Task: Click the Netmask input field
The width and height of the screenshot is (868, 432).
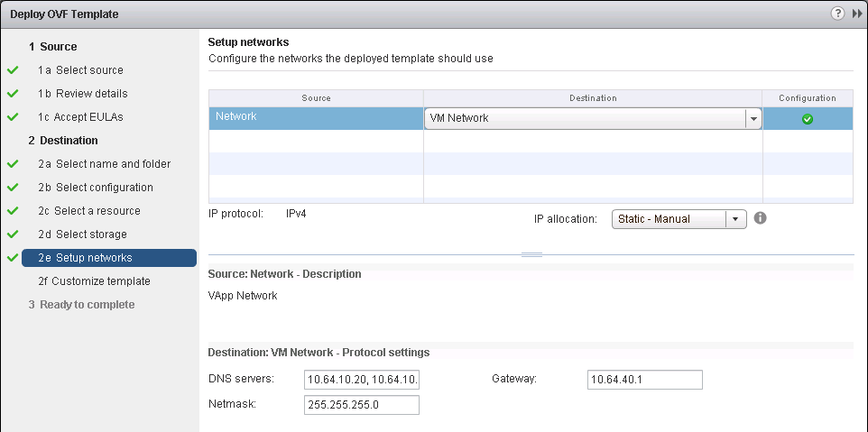Action: point(362,405)
